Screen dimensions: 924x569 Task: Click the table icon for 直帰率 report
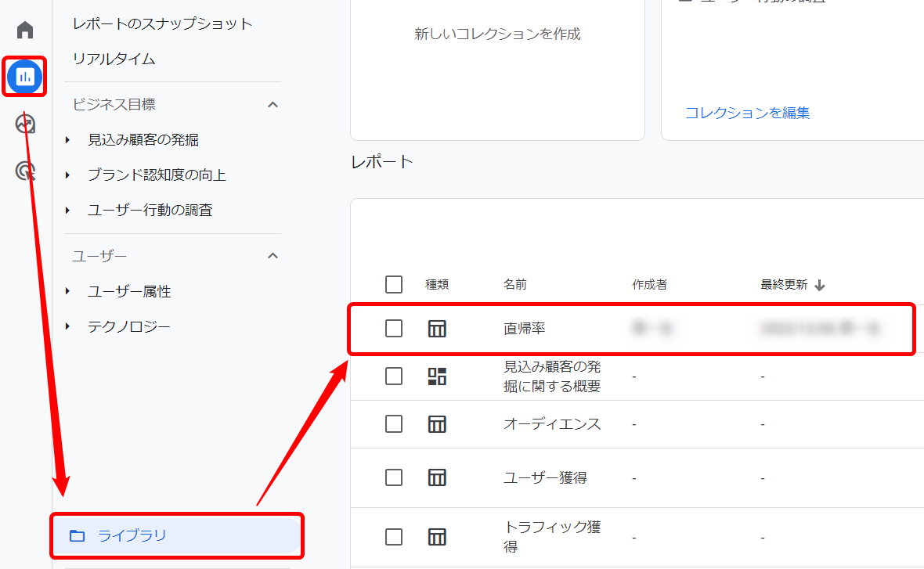point(437,329)
